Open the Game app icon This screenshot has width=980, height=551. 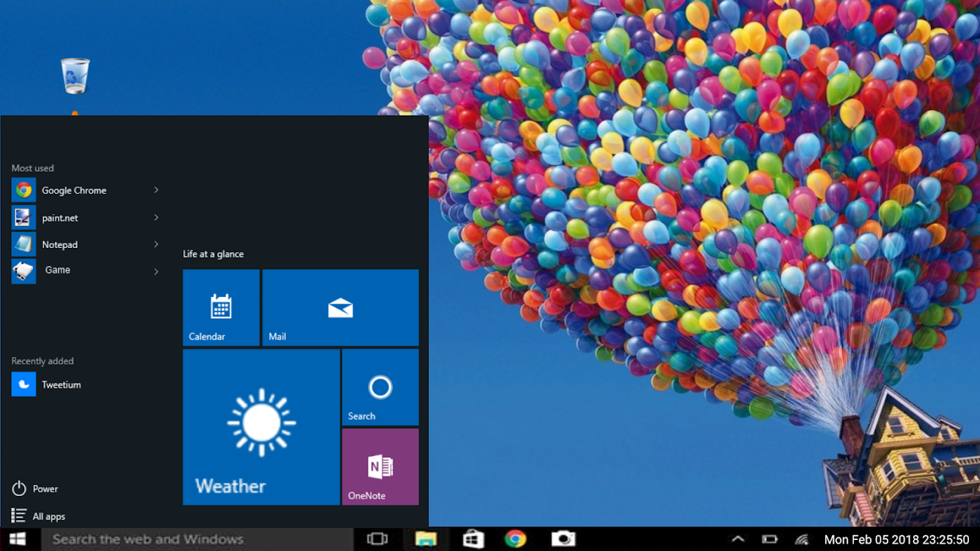click(x=23, y=271)
